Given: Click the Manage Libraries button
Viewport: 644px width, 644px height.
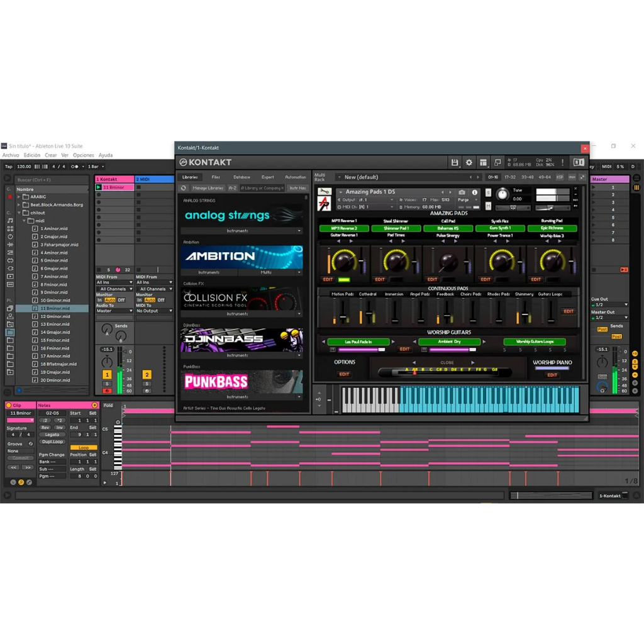Looking at the screenshot, I should pos(208,188).
